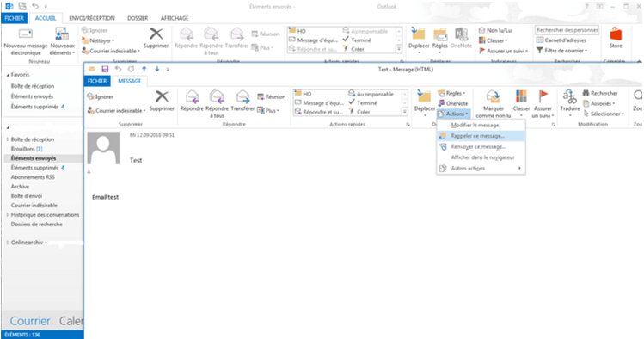Click Assurer un suivi flag icon
Image resolution: width=644 pixels, height=339 pixels.
(543, 96)
